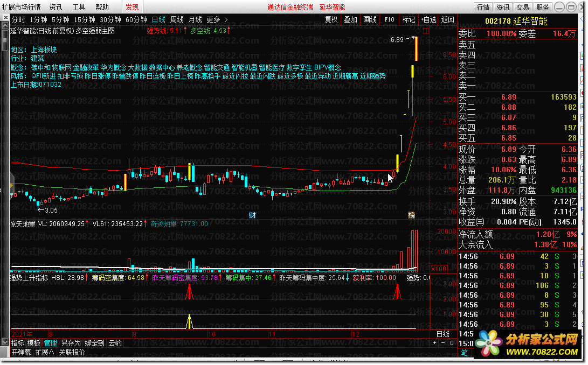This screenshot has height=365, width=588.
Task: Click the left scrollbar up arrow
Action: point(5,25)
